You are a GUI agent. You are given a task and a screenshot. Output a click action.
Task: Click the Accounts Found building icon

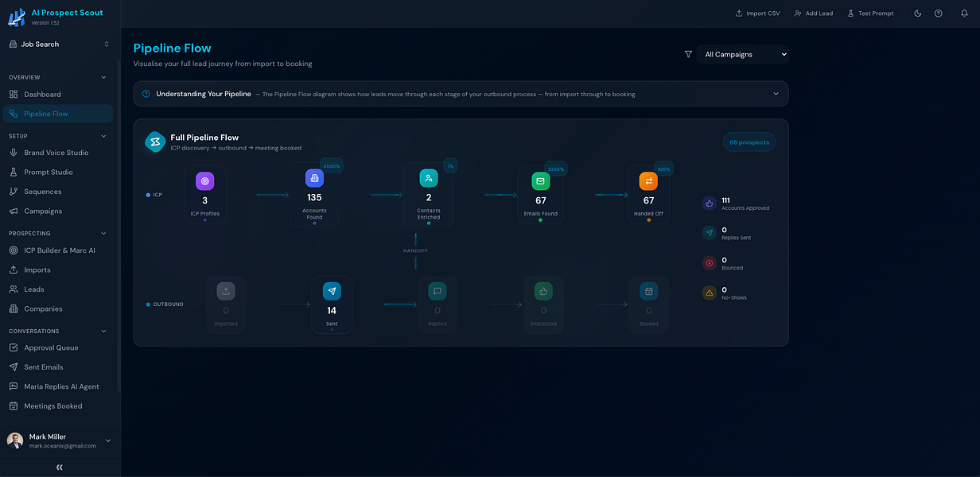[314, 178]
